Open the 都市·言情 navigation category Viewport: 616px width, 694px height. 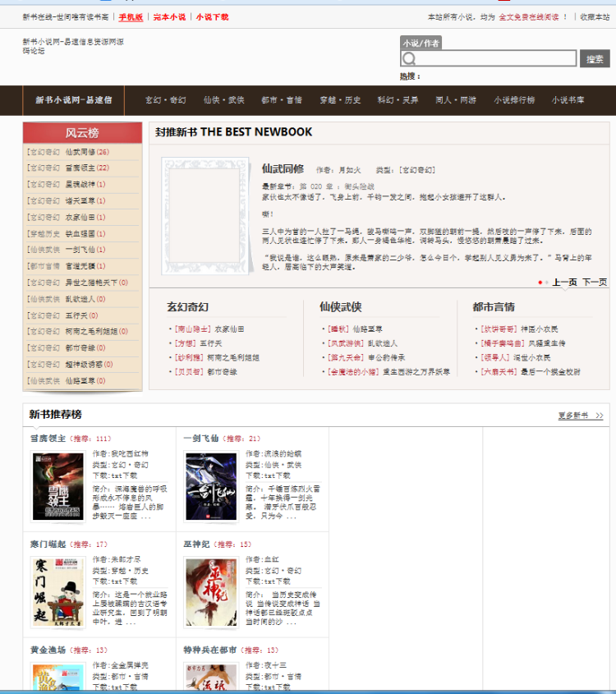[282, 100]
